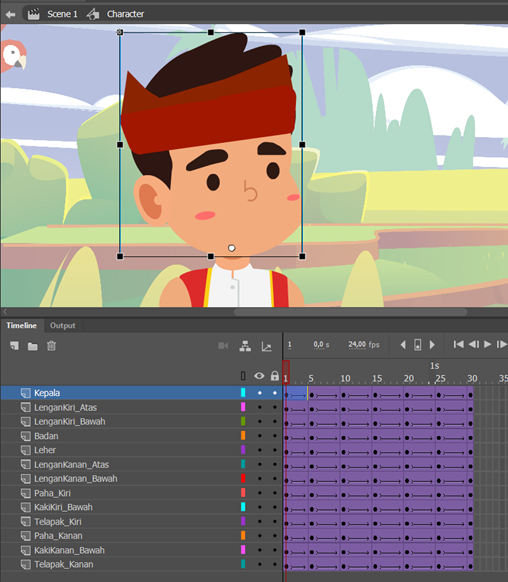Click the Paha_Kiri layer outline color swatch
Viewport: 508px width, 582px height.
click(243, 493)
